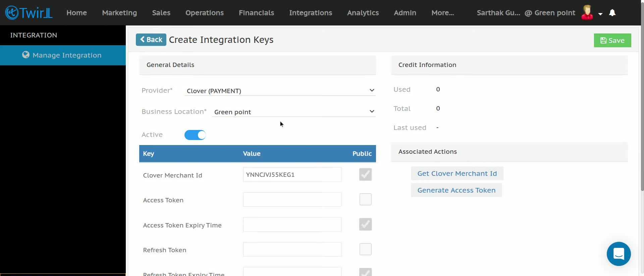Edit the Clover Merchant Id value field
644x276 pixels.
point(292,175)
